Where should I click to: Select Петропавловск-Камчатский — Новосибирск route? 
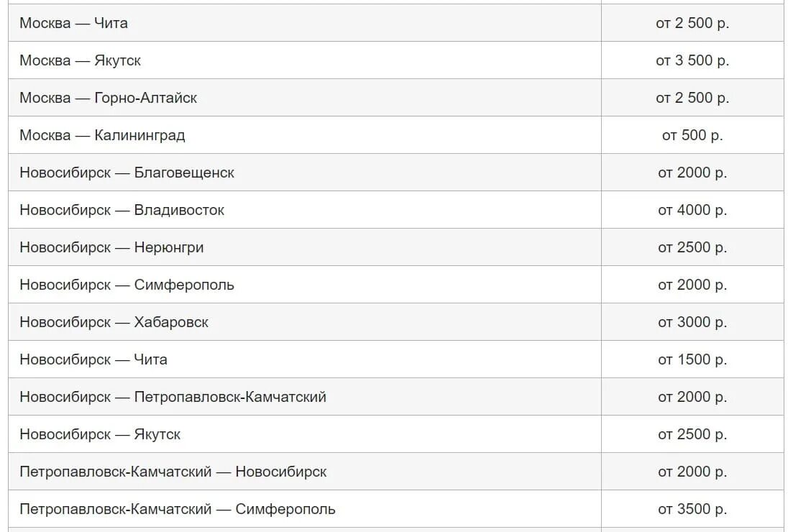tap(173, 472)
